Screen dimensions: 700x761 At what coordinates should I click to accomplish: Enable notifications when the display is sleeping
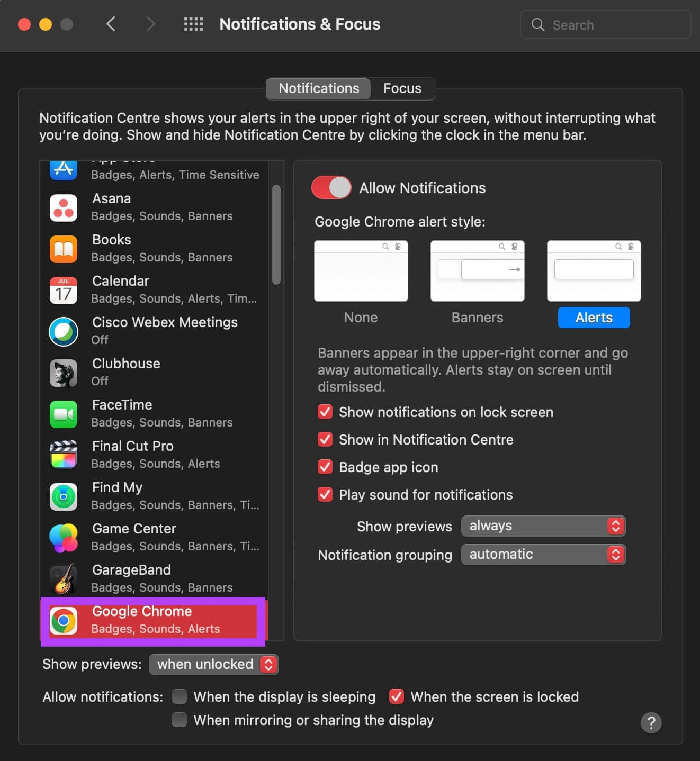[180, 696]
